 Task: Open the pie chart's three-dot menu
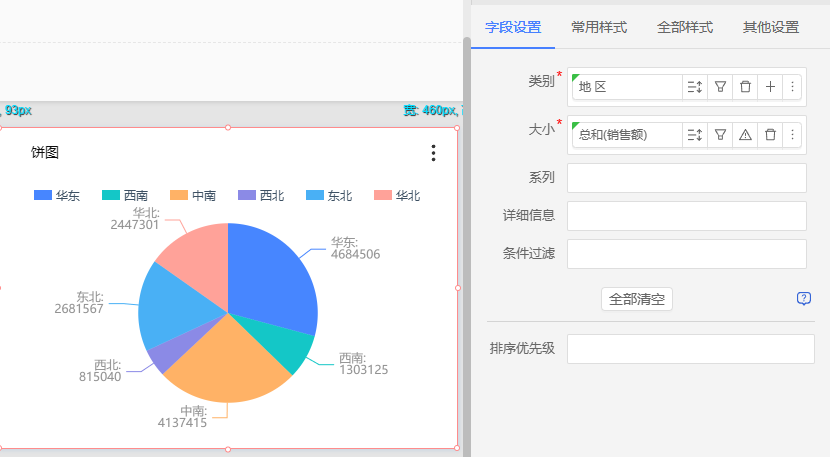[433, 153]
